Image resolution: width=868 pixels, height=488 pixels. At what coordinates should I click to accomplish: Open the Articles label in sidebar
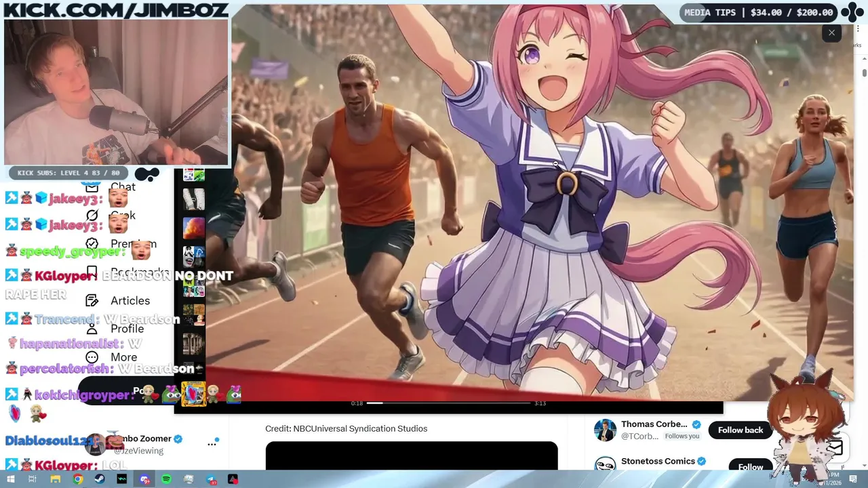(x=130, y=300)
